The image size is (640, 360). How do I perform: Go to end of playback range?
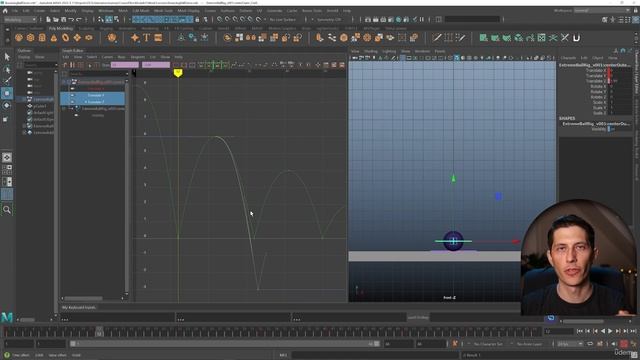(633, 331)
